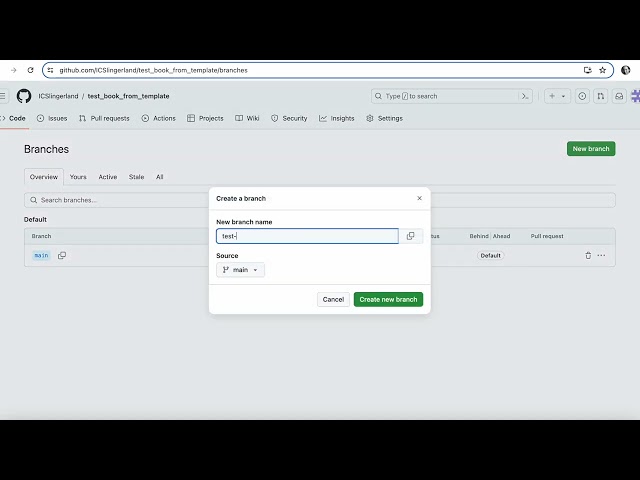Image resolution: width=640 pixels, height=480 pixels.
Task: Open the Pull requests tab
Action: pos(104,118)
